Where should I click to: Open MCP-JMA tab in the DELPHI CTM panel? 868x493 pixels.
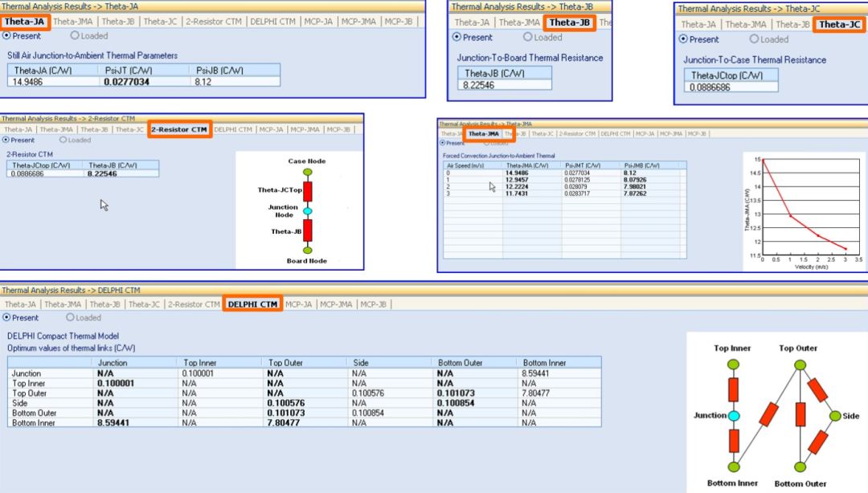335,304
